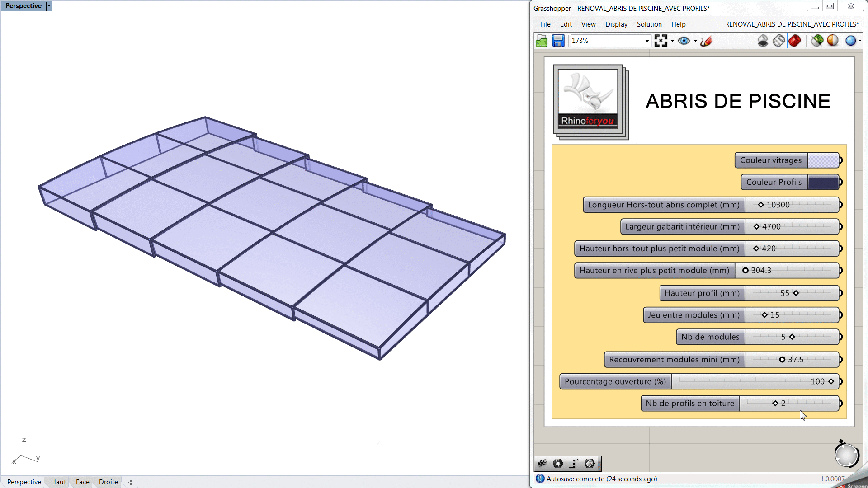Image resolution: width=868 pixels, height=488 pixels.
Task: Open document preview settings icon
Action: 832,41
